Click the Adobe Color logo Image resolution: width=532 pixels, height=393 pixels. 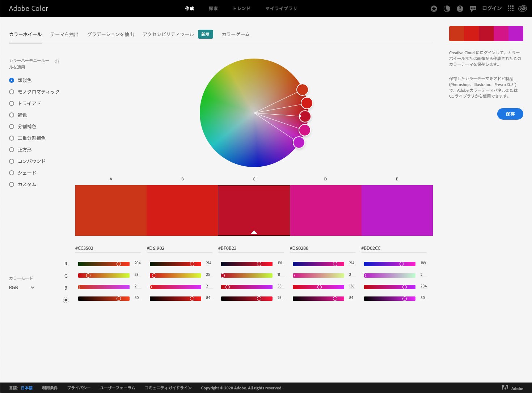pyautogui.click(x=29, y=8)
